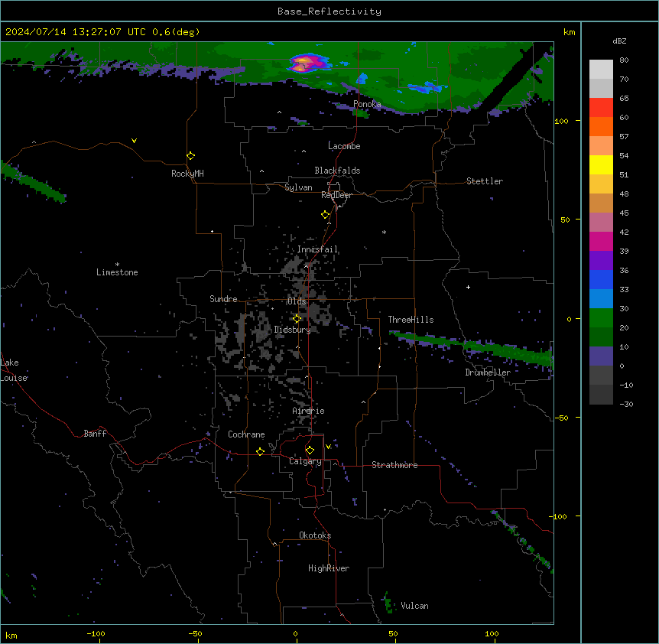The height and width of the screenshot is (644, 659).
Task: Click the asterisk marker east of Innisfail
Action: [x=384, y=232]
